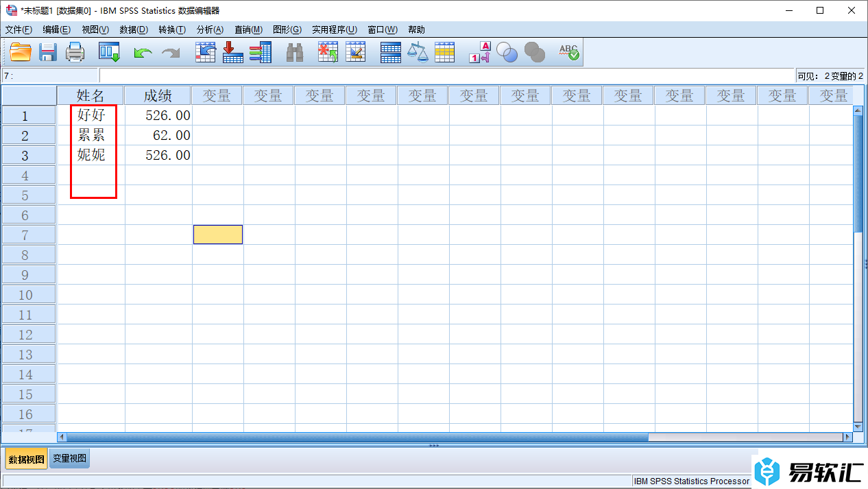Click the Insert cases icon
Screen dimensions: 868x489
(328, 52)
